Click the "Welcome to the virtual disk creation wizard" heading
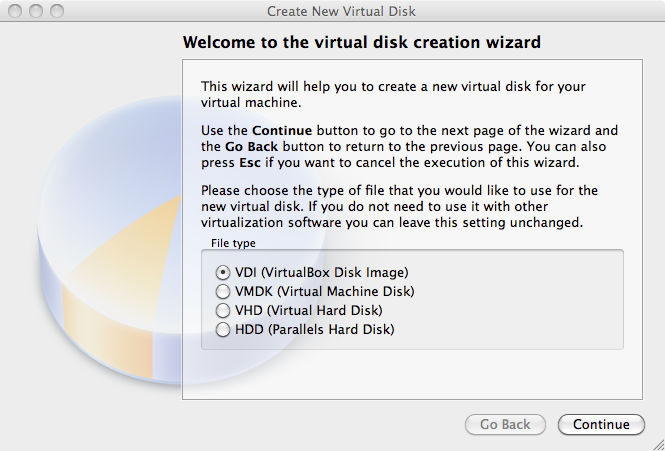 point(362,42)
